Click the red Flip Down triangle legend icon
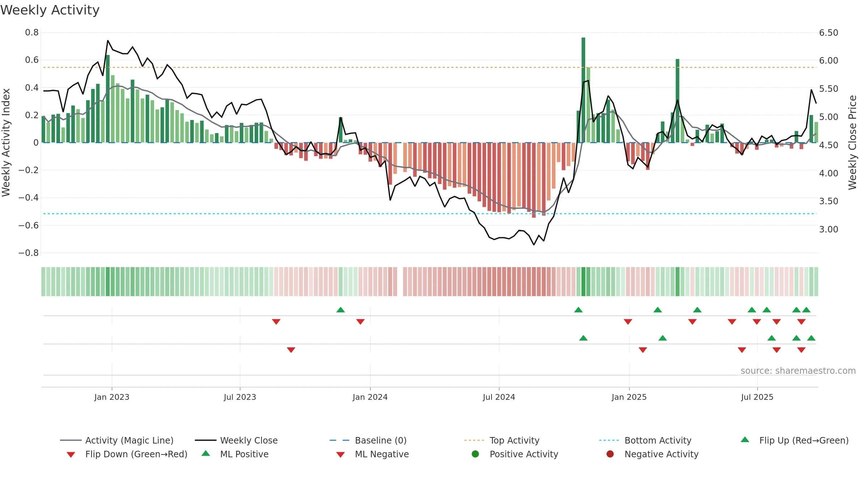Screen dimensions: 868x488 pyautogui.click(x=71, y=455)
